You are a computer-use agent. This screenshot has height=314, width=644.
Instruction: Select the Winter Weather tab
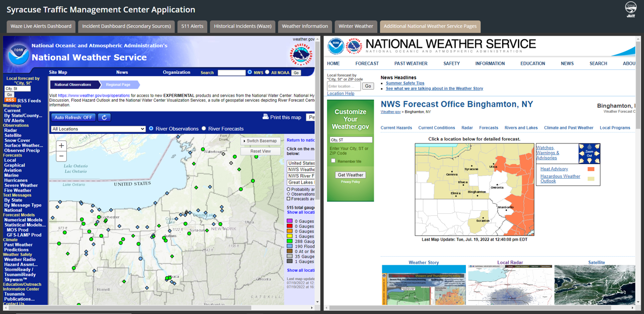pos(356,26)
